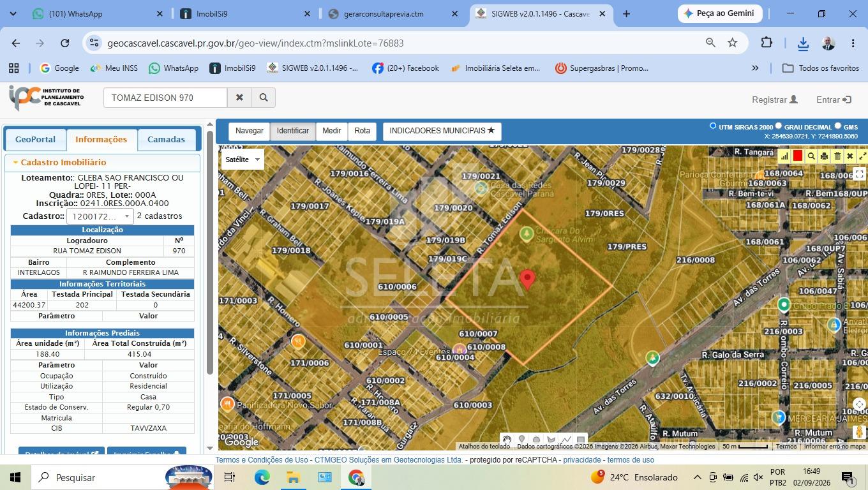868x490 pixels.
Task: Click the sidebar vertical scrollbar
Action: tap(209, 252)
